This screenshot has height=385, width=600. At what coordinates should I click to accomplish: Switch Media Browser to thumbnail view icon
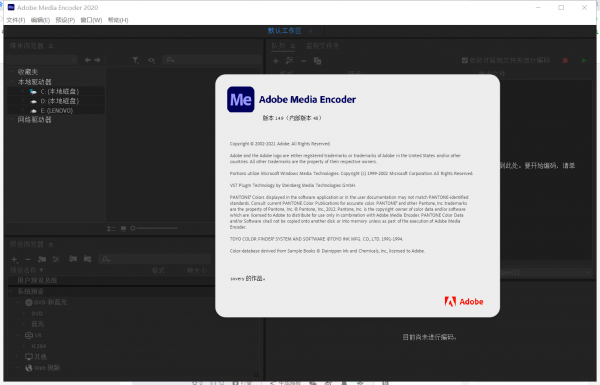pos(123,228)
